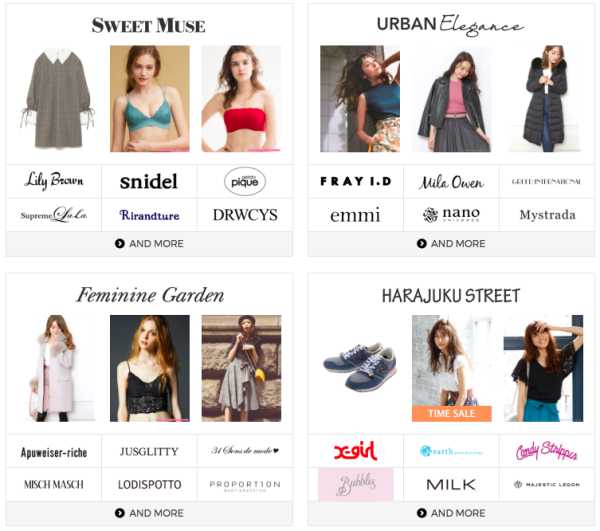Open the nano universe logo
This screenshot has height=531, width=600.
point(451,215)
